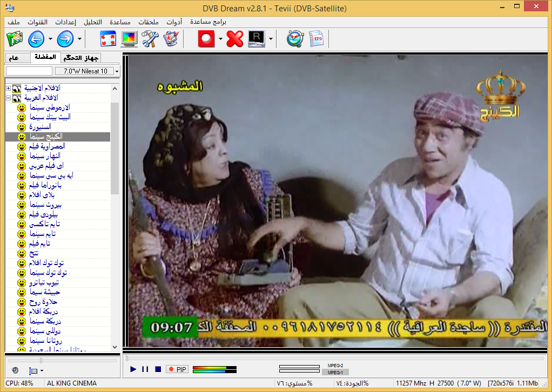This screenshot has width=552, height=392.
Task: Switch to the جهاز التحكم tab
Action: point(81,58)
